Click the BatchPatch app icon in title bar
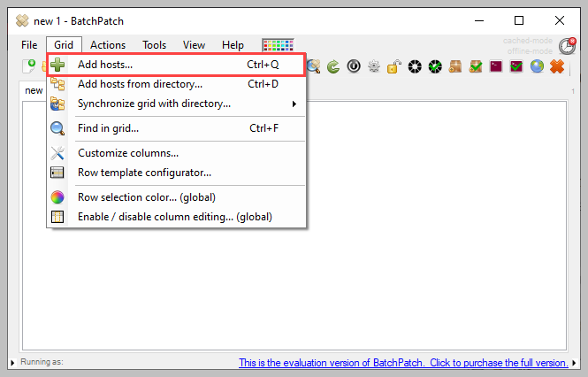Screen dimensions: 588x377 click(22, 20)
